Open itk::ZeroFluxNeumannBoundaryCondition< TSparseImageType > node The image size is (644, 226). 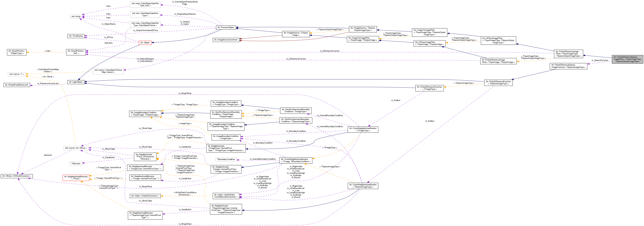(296, 120)
